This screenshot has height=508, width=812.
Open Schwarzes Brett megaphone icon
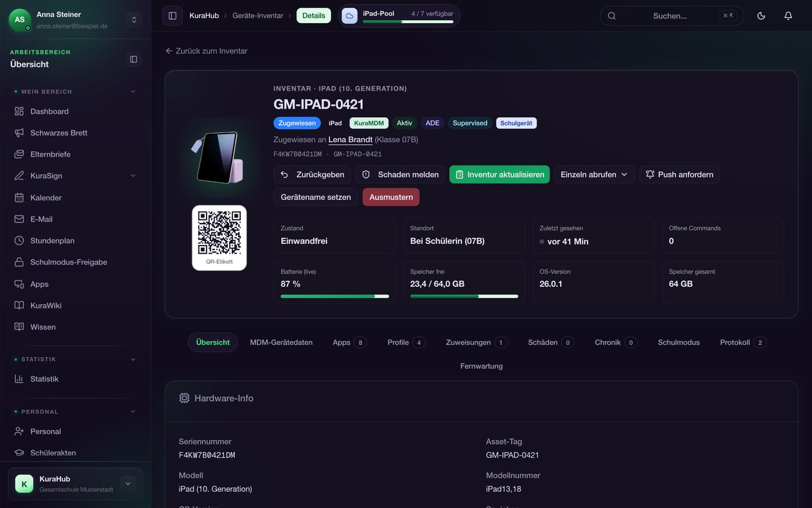coord(19,132)
